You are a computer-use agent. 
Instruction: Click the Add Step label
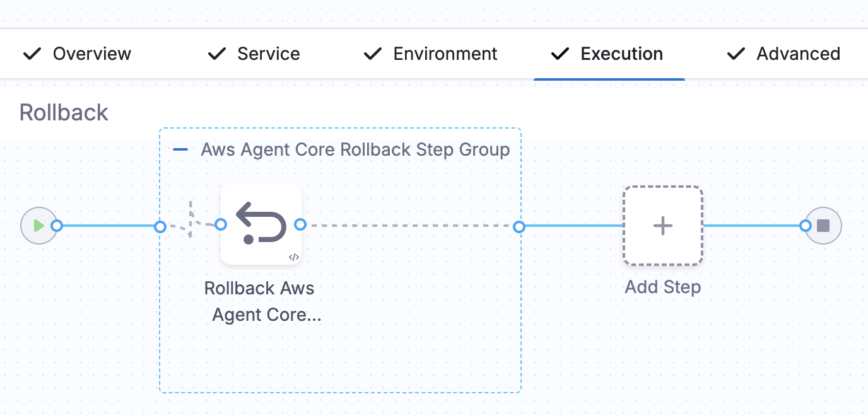tap(663, 287)
